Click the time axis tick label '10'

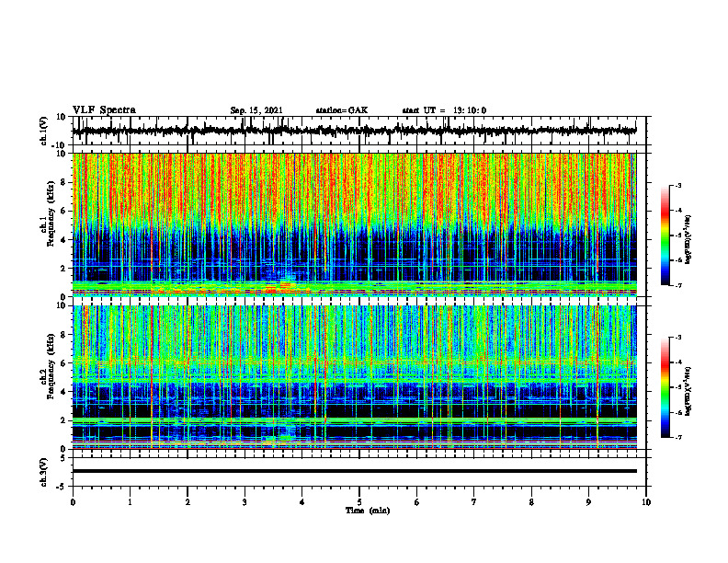pyautogui.click(x=646, y=502)
